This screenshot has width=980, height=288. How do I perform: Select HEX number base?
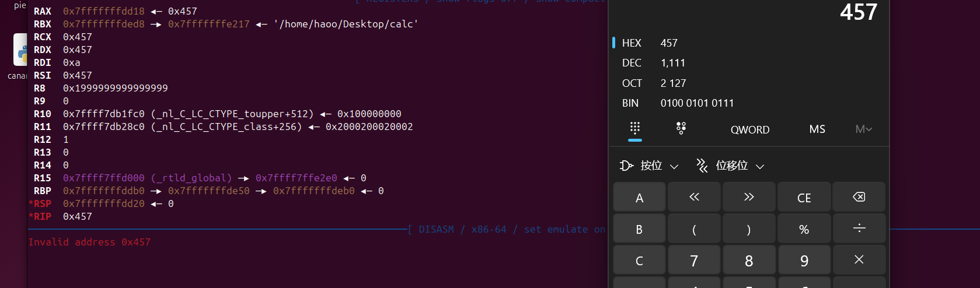coord(632,43)
